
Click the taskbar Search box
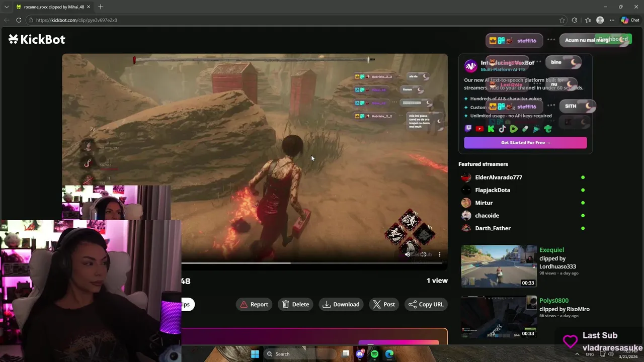tap(300, 354)
